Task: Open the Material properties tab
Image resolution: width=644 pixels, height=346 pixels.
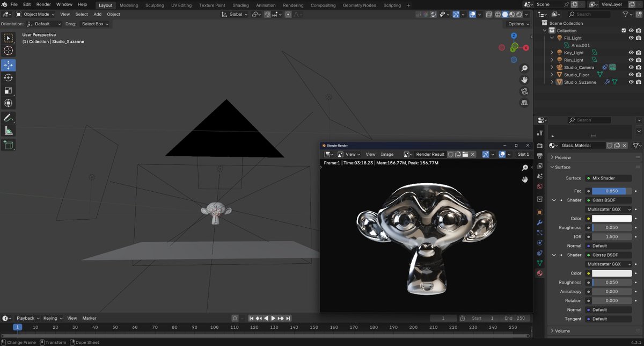Action: coord(540,273)
